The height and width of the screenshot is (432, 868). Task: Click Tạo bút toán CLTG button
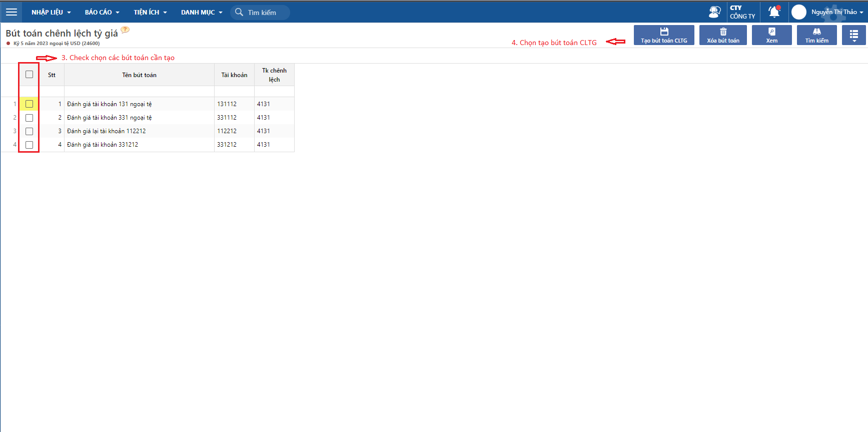(x=664, y=35)
